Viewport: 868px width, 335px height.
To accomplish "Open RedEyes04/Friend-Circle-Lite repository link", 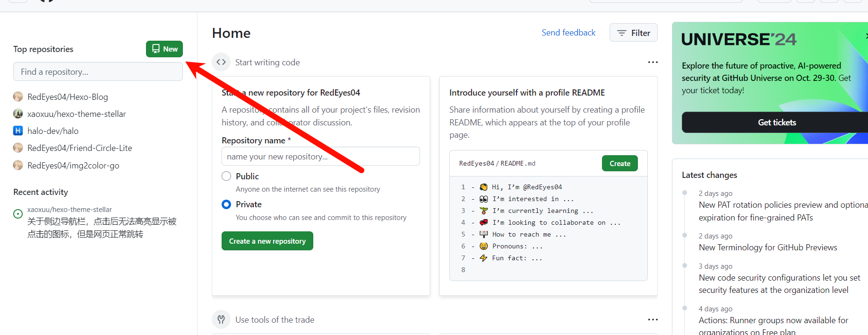I will 79,148.
